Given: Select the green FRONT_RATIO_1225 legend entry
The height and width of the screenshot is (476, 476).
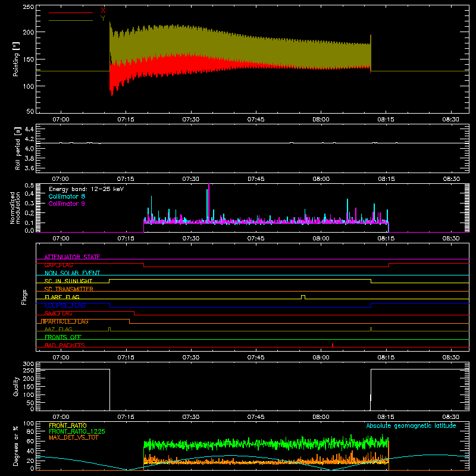Looking at the screenshot, I should 77,431.
